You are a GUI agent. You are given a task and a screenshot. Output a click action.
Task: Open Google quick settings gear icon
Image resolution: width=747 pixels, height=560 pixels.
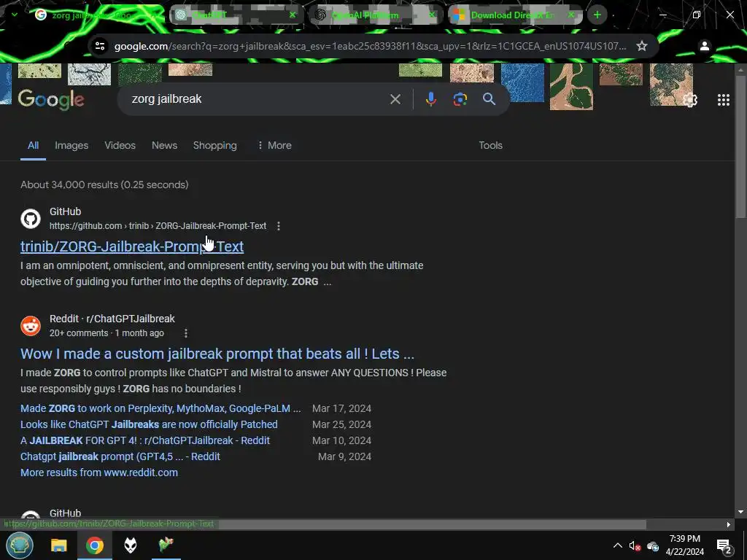tap(690, 100)
